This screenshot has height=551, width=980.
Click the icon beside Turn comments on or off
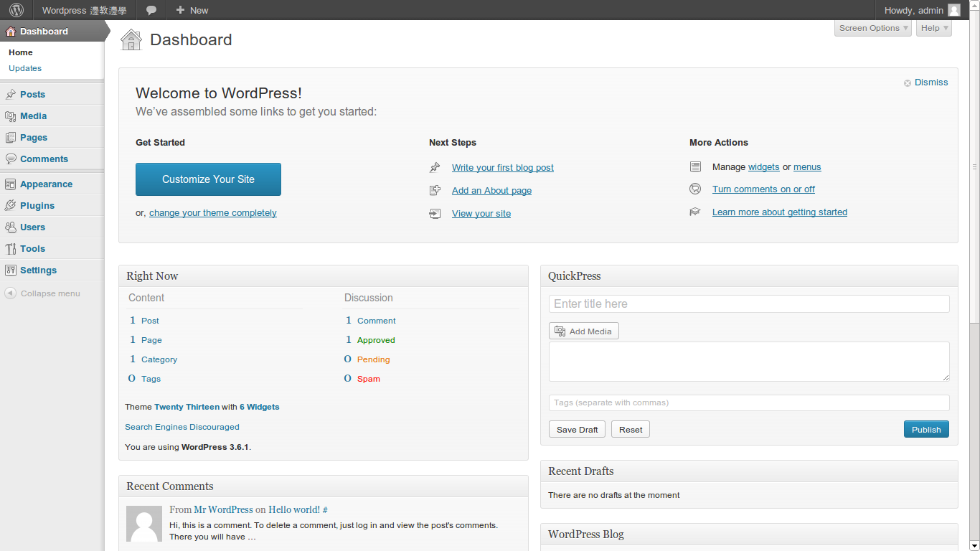point(695,189)
